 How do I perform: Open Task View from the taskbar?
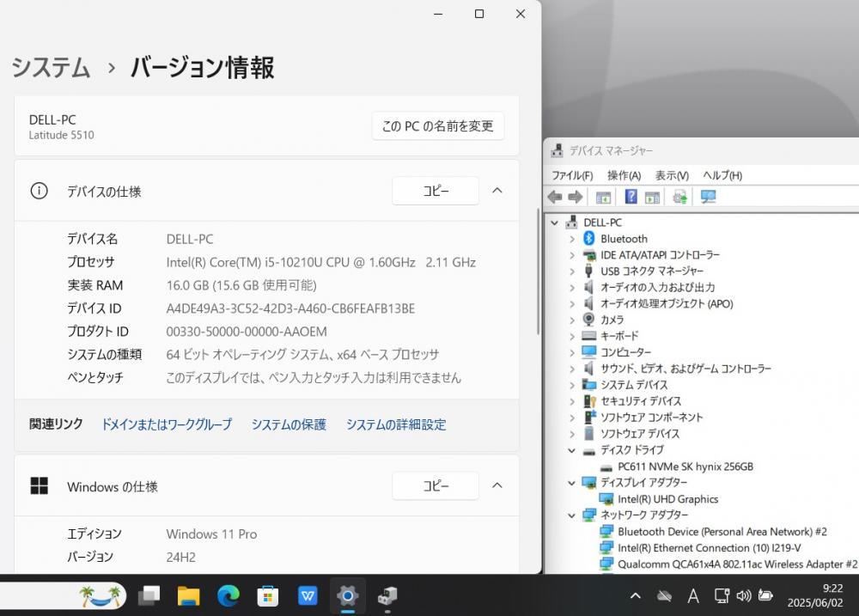[149, 595]
